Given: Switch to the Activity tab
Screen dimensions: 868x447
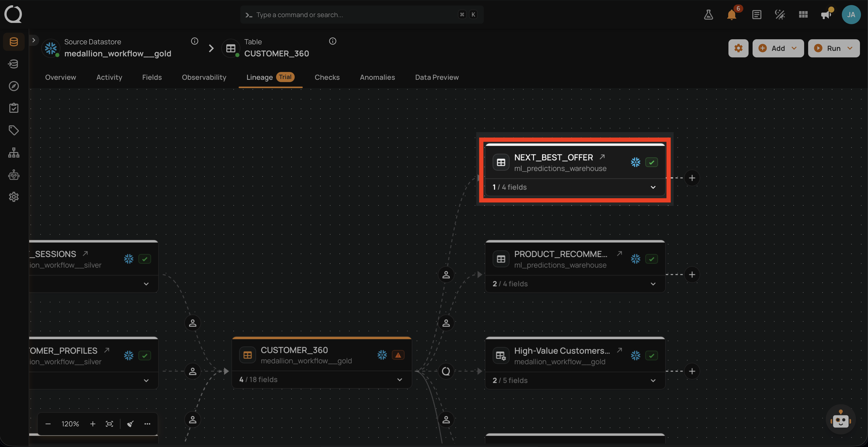Looking at the screenshot, I should tap(109, 77).
